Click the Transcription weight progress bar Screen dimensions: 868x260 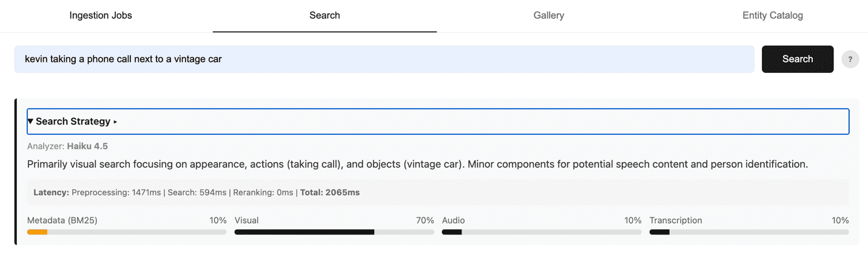pyautogui.click(x=749, y=232)
